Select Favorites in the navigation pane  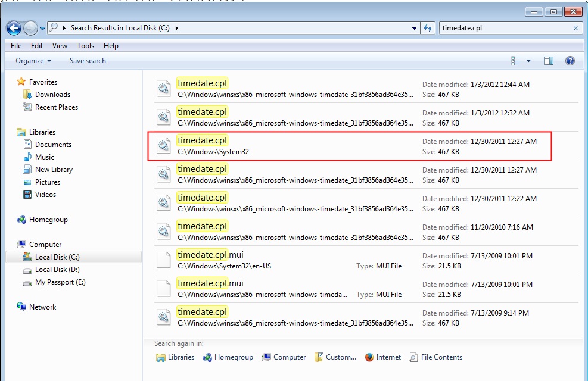click(43, 82)
